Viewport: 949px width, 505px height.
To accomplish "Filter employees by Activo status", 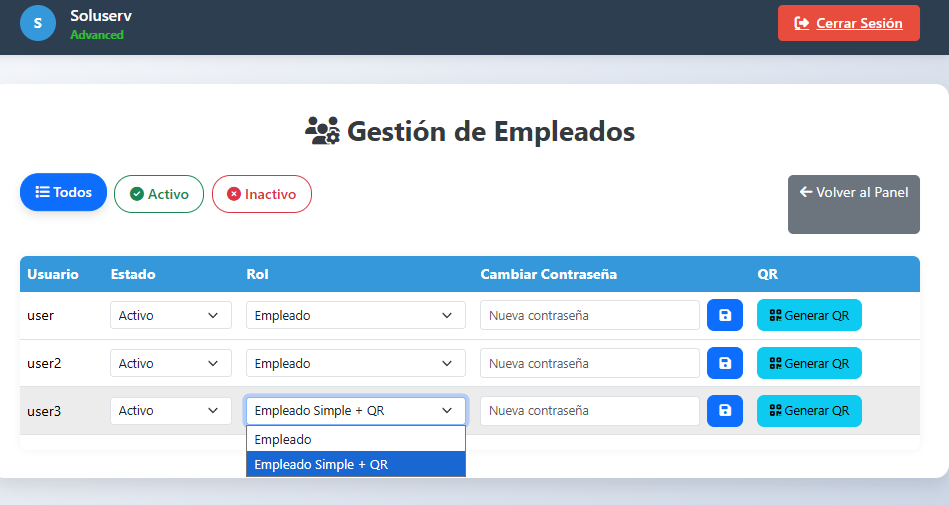I will (159, 194).
